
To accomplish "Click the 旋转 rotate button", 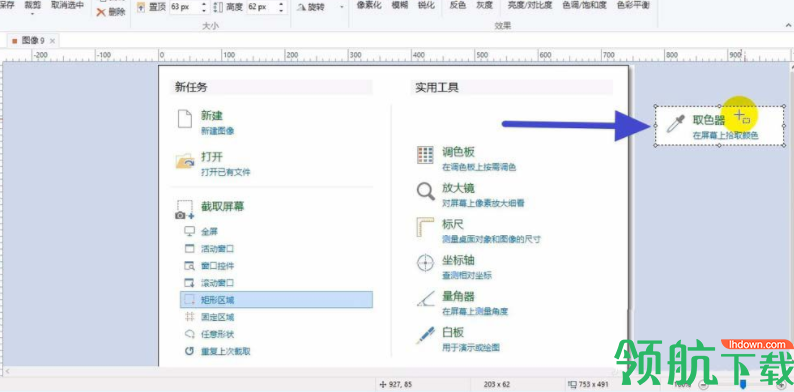I will coord(310,7).
